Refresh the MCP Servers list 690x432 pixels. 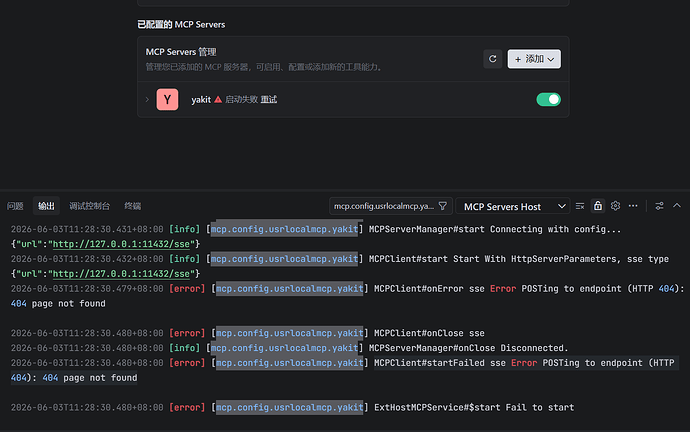(x=492, y=59)
